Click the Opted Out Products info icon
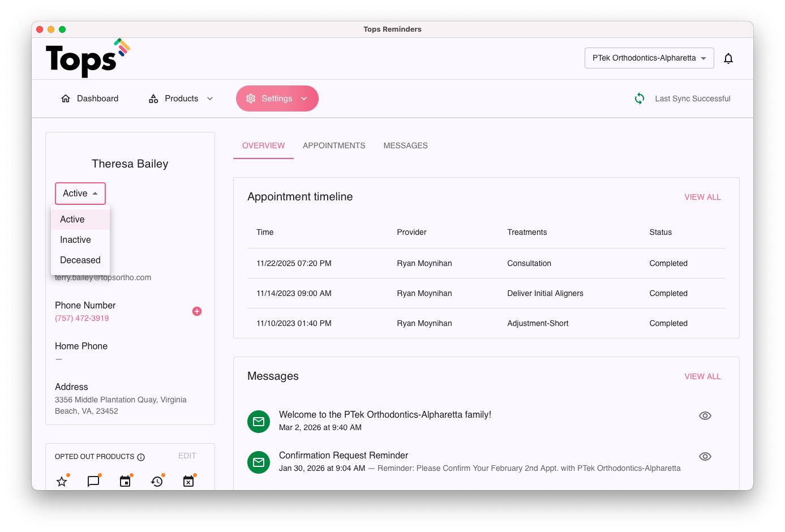This screenshot has height=532, width=785. 141,457
